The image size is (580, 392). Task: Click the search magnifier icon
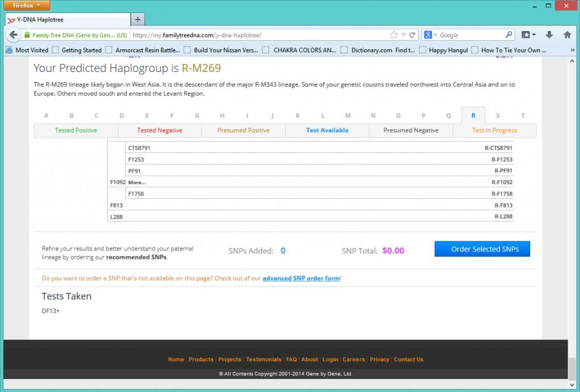coord(509,35)
